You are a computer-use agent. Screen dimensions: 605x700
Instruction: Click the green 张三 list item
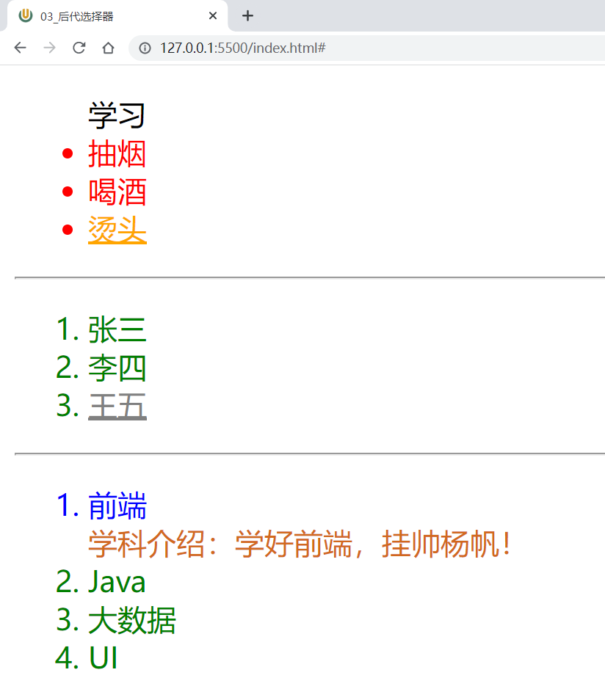pos(117,330)
